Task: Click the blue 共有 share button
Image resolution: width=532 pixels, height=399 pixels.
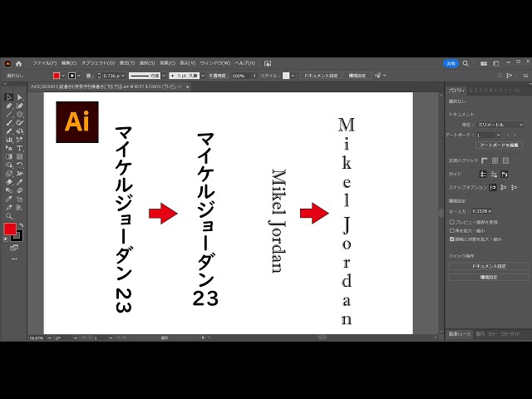Action: (451, 63)
